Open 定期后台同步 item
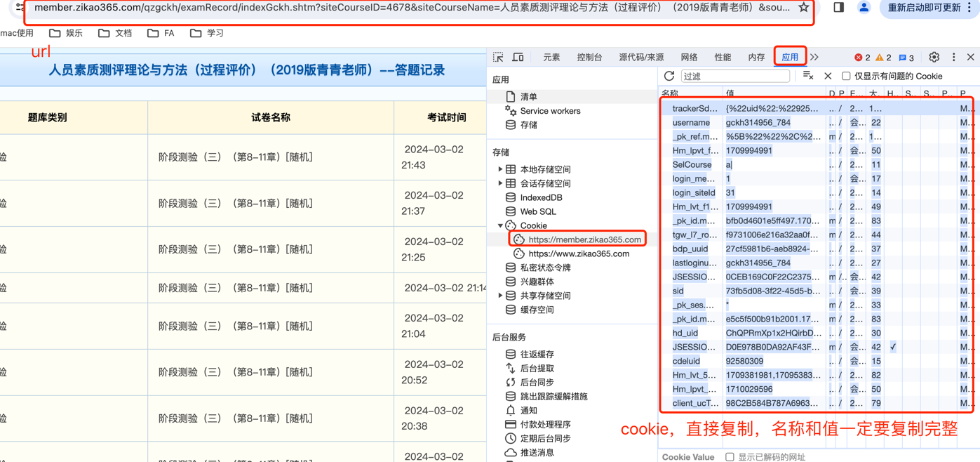980x462 pixels. tap(545, 439)
